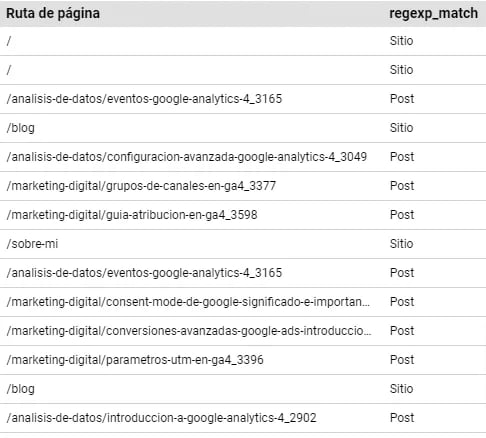This screenshot has width=486, height=438.
Task: Select the introduccion-a-google-analytics-4_2902 path
Action: 161,418
